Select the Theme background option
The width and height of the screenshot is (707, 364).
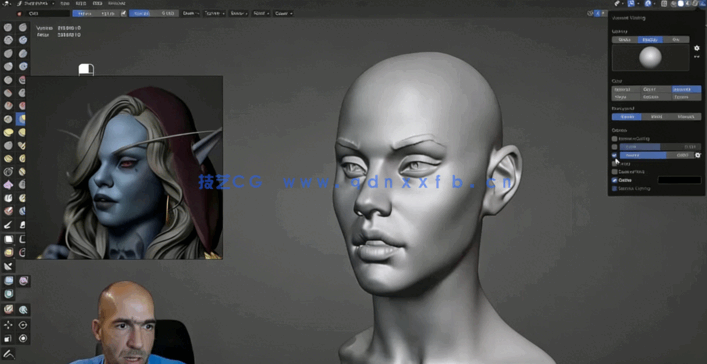pos(626,117)
